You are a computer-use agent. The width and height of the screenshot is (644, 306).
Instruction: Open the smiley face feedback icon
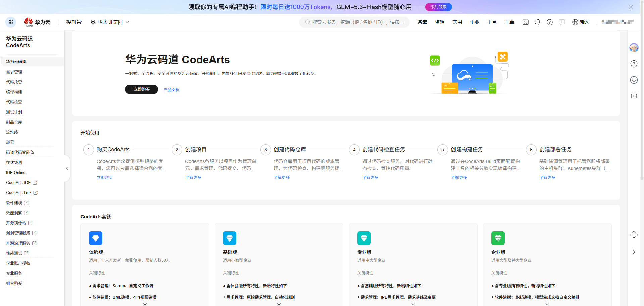click(634, 80)
